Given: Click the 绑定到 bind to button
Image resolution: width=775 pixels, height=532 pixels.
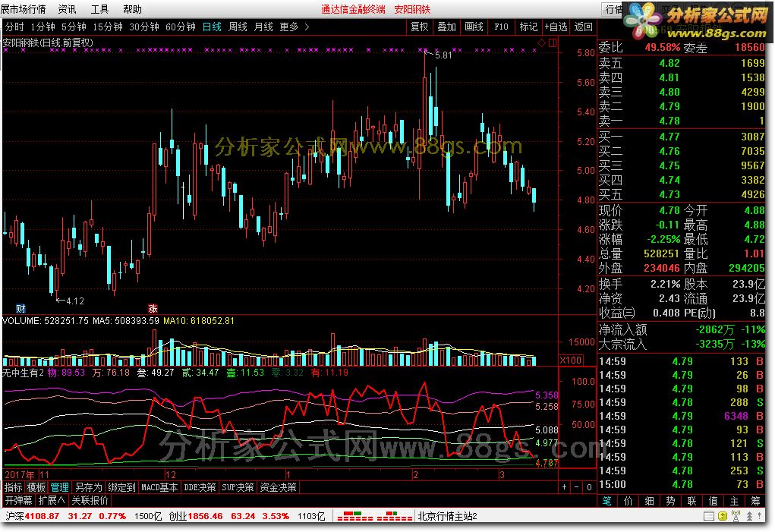Looking at the screenshot, I should tap(121, 487).
